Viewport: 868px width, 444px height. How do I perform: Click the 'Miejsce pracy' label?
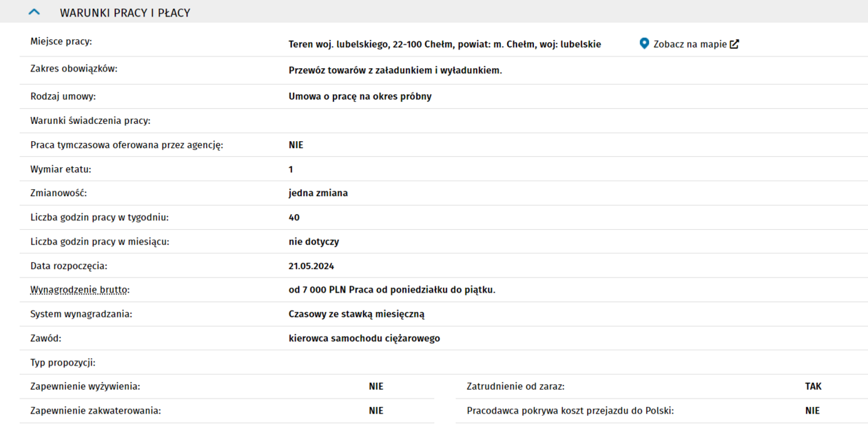pyautogui.click(x=61, y=41)
